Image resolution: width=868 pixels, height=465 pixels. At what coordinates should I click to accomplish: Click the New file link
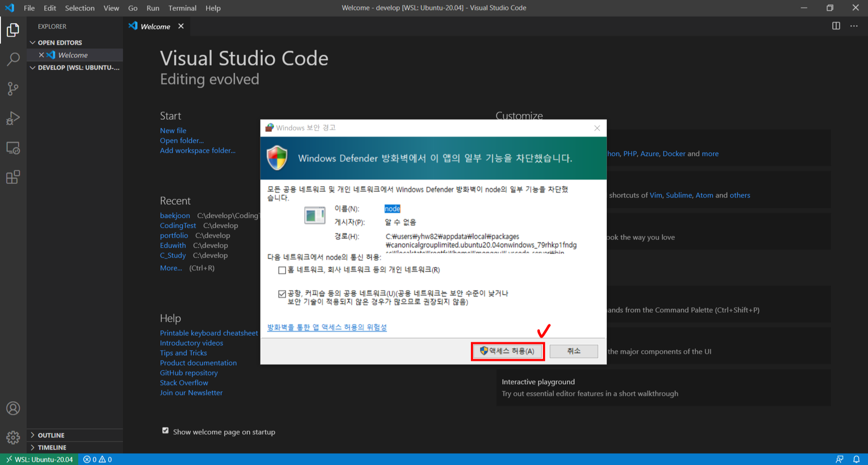(x=173, y=131)
